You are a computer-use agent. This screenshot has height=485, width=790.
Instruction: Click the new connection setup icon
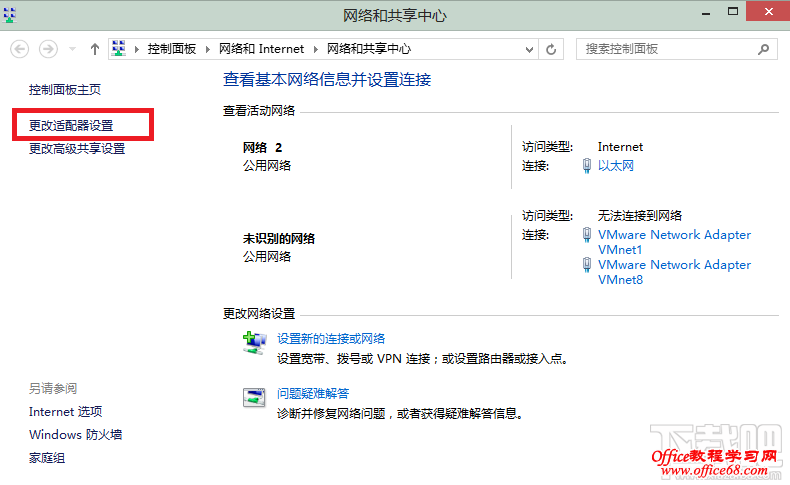click(254, 343)
